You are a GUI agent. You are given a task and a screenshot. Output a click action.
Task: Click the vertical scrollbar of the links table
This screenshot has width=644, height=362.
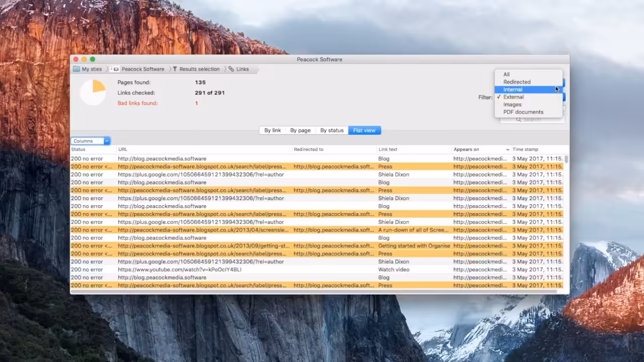[x=567, y=160]
